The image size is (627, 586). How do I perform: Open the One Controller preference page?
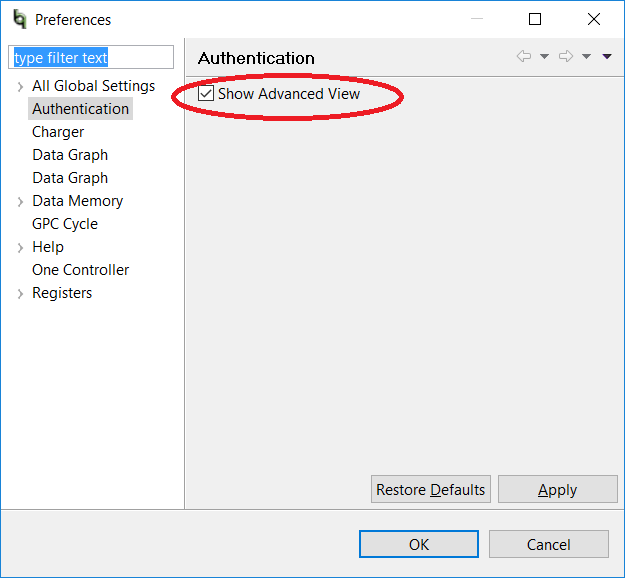(80, 270)
